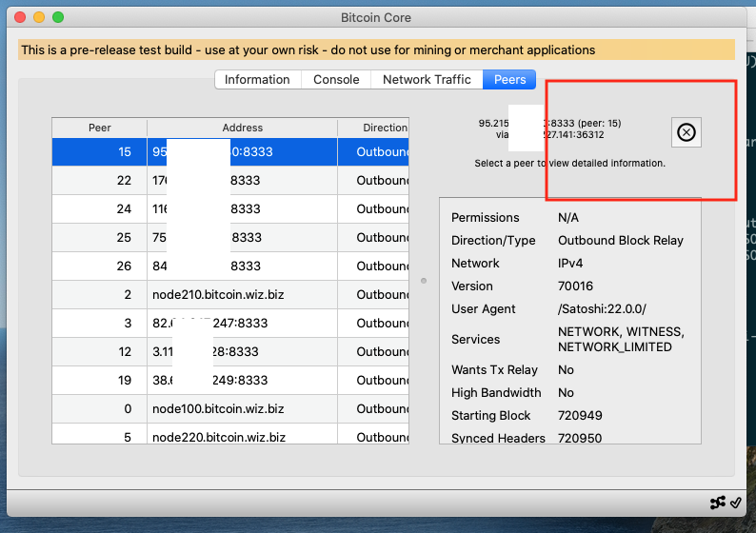Click the Wants Tx Relay label

coord(494,369)
